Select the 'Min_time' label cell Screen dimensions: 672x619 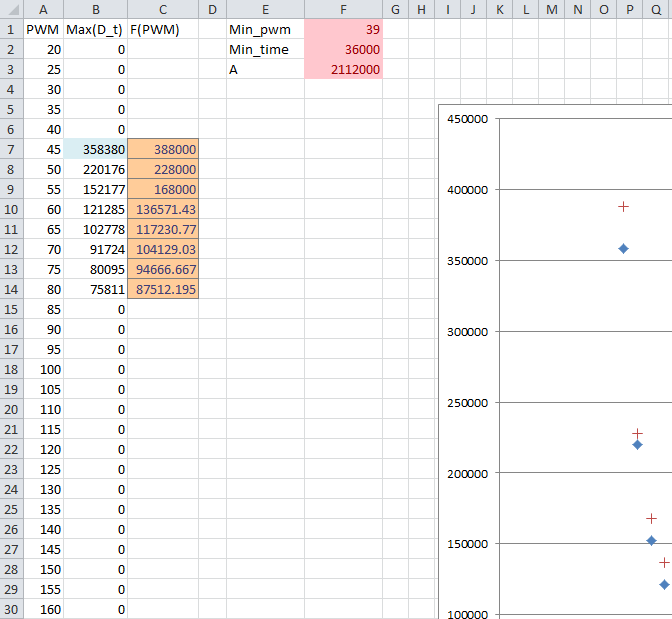pos(265,49)
